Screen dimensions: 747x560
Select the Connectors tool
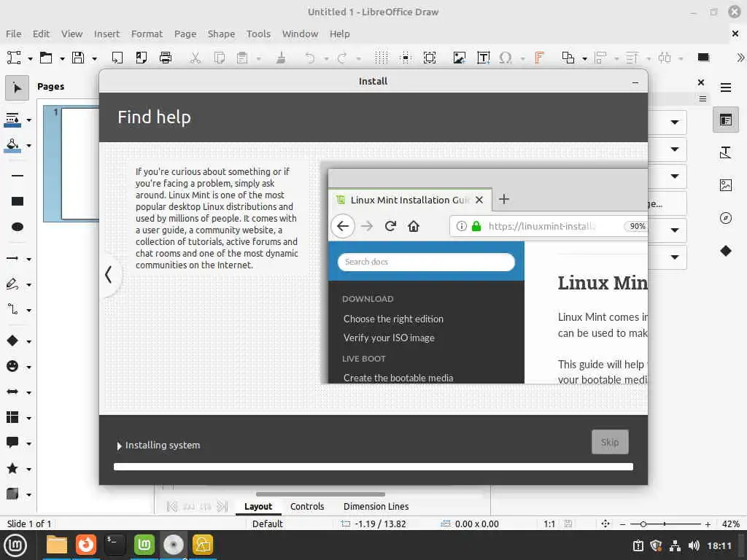tap(12, 309)
